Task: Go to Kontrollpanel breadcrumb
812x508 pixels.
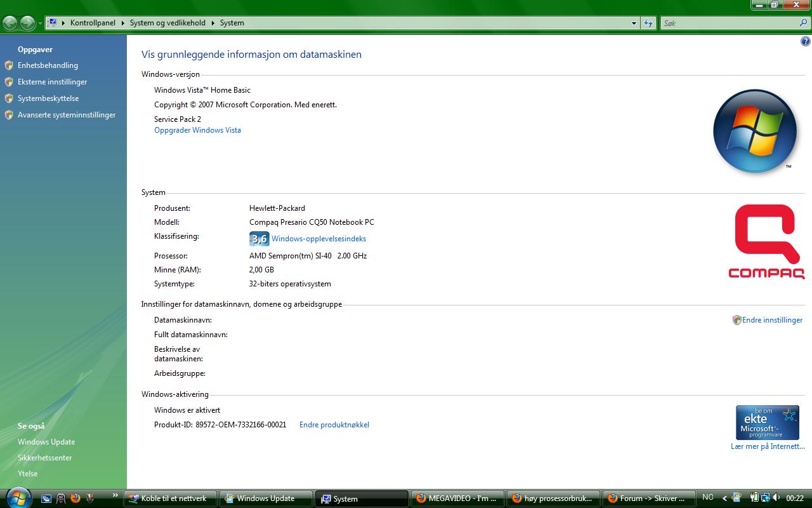Action: click(93, 23)
